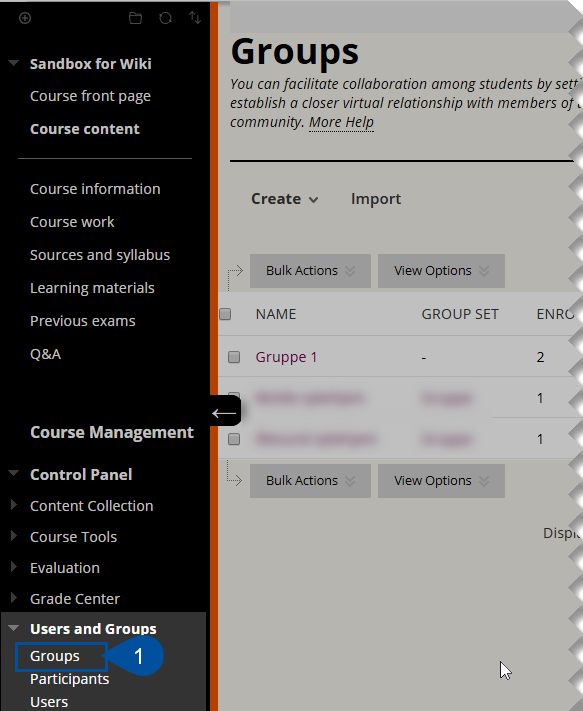Collapse the Users and Groups section

[14, 628]
